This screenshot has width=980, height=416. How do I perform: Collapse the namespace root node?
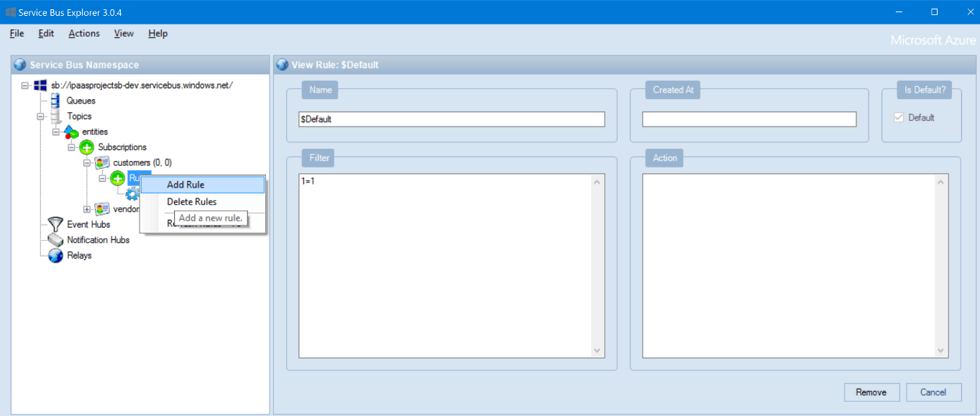[x=26, y=85]
